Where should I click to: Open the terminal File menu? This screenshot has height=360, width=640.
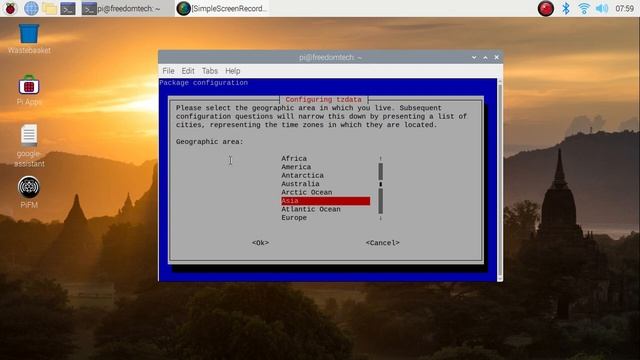coord(168,71)
